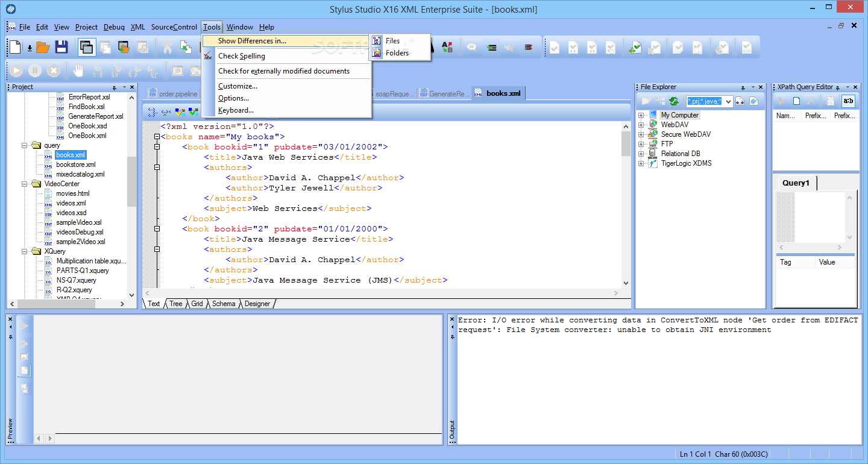Viewport: 868px width, 464px height.
Task: Open the Designer view tab
Action: tap(257, 304)
